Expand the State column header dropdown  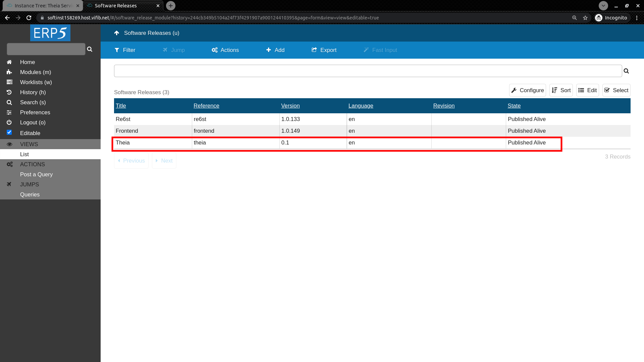pos(514,106)
